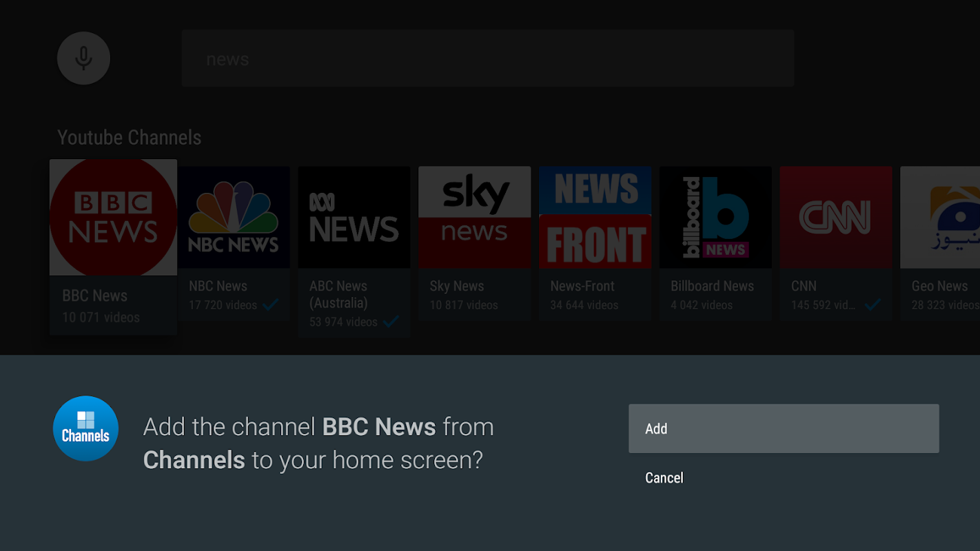Click the '17 720 videos' count text

tap(223, 305)
